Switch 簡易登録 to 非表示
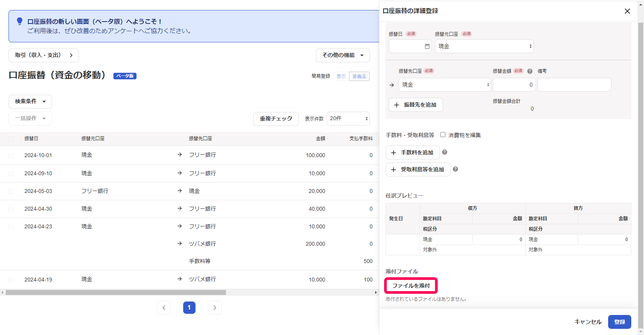The height and width of the screenshot is (335, 644). coord(359,76)
